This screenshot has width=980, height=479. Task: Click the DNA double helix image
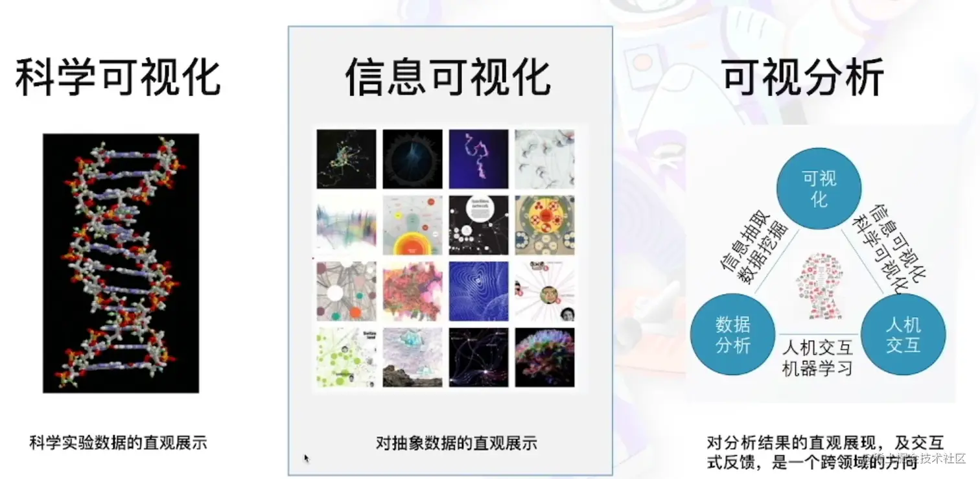point(121,263)
